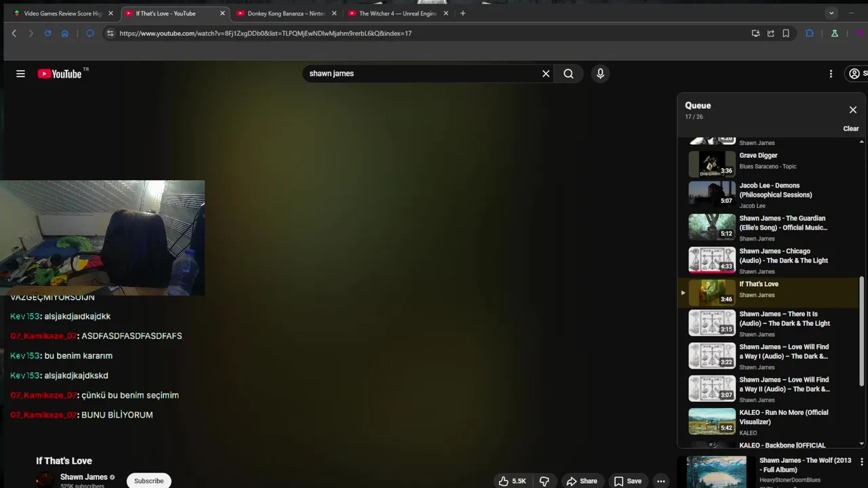868x488 pixels.
Task: Play Love Will Find a Way I
Action: click(x=768, y=356)
